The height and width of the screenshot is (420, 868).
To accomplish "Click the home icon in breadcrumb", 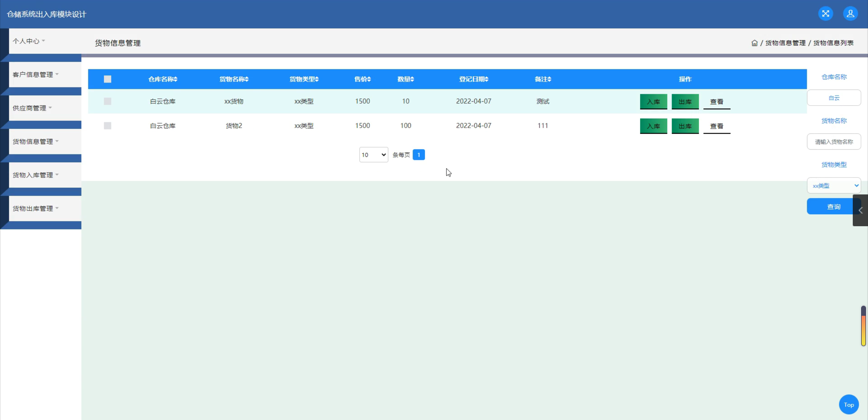I will [x=754, y=43].
